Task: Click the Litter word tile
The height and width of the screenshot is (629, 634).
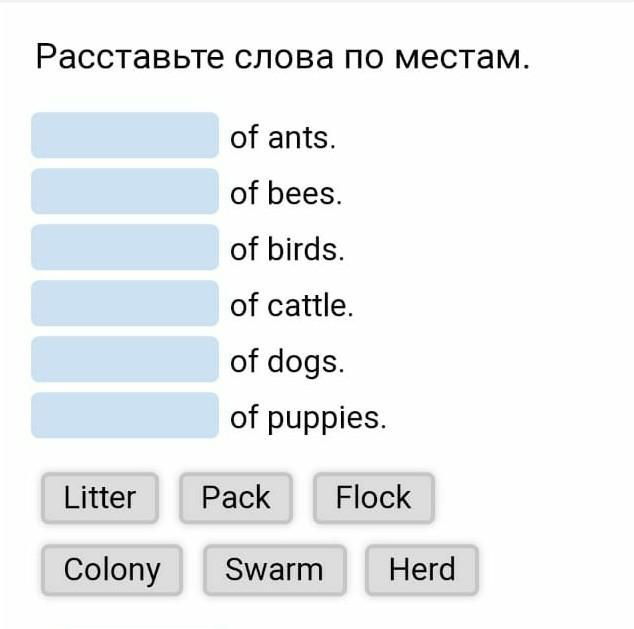Action: click(99, 498)
